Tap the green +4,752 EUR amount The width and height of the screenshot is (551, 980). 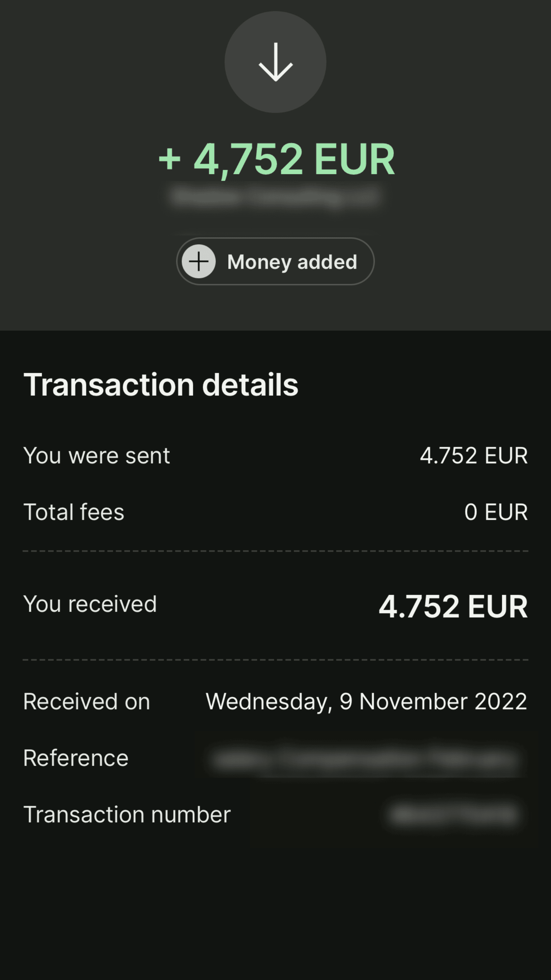(277, 159)
